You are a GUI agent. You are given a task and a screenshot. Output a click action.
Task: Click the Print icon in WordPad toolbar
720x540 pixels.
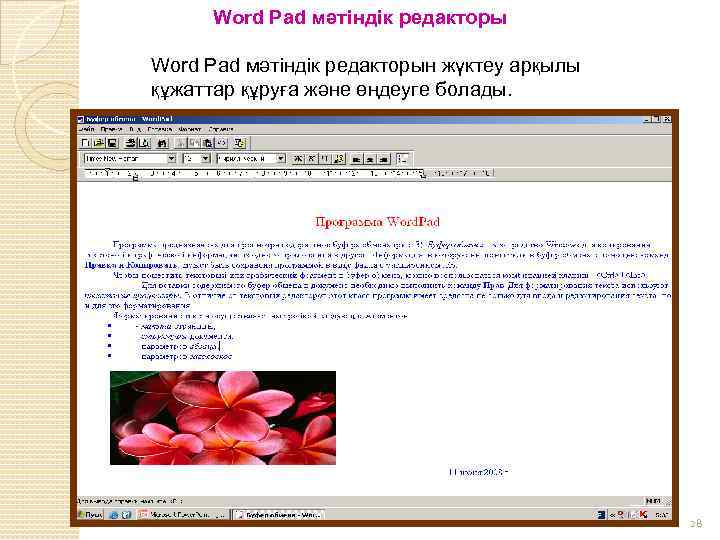point(131,143)
